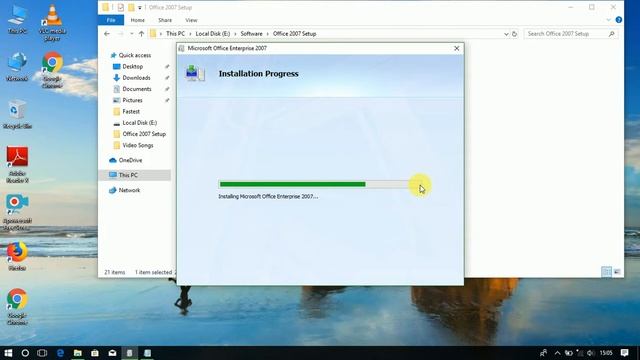Viewport: 640px width, 360px height.
Task: Select This PC in the address breadcrumb
Action: point(176,34)
